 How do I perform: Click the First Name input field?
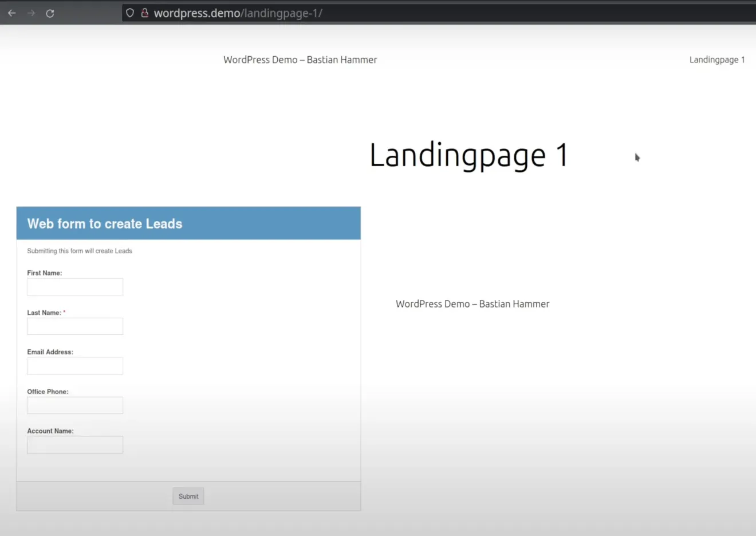74,286
